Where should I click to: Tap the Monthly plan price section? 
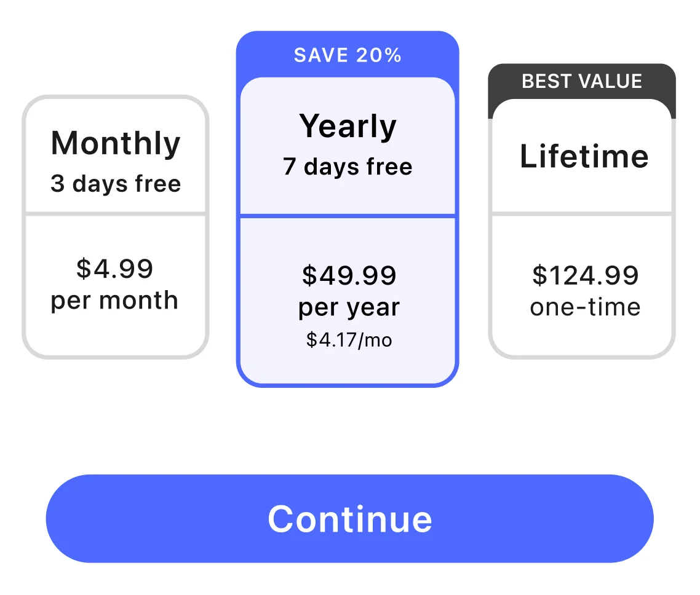115,284
